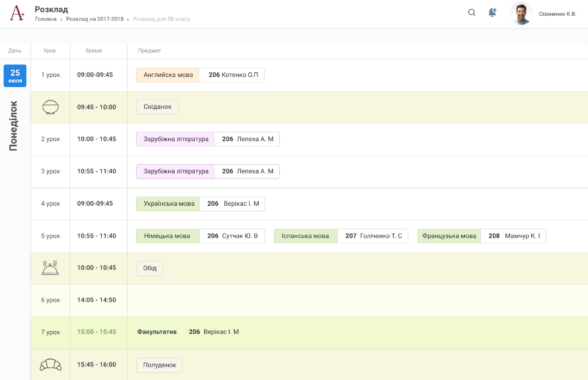The image size is (588, 380).
Task: Open search with the magnifier icon
Action: 472,13
